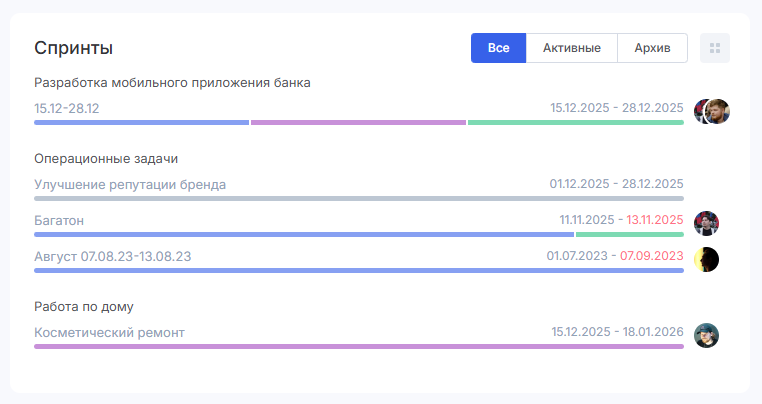Click the Багатон sprint member avatar
Image resolution: width=762 pixels, height=404 pixels.
(707, 223)
